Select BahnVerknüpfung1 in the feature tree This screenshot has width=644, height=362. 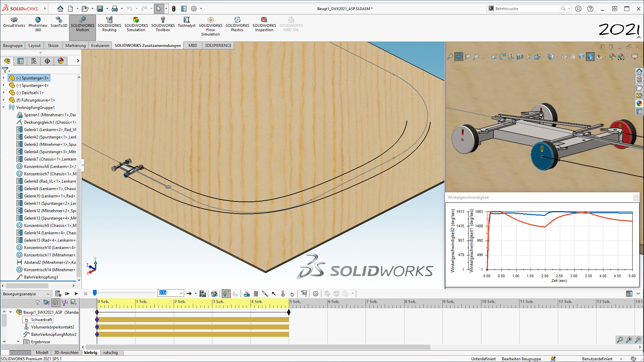pos(38,277)
